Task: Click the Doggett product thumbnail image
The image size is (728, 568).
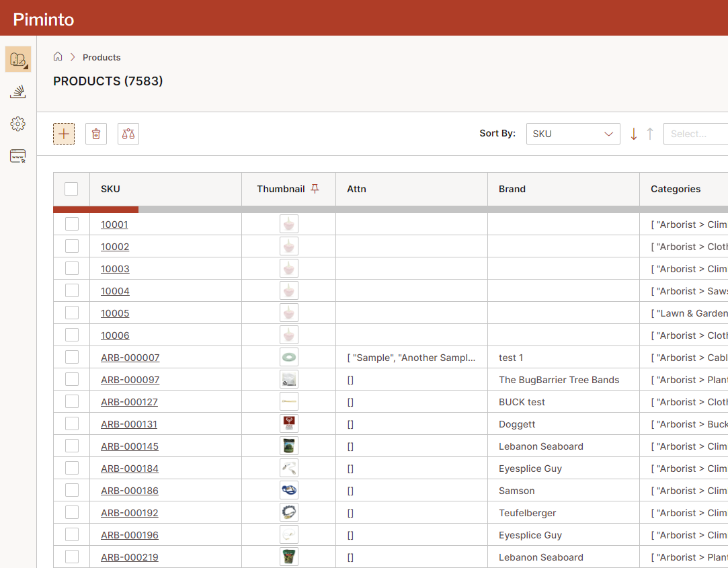Action: (289, 423)
